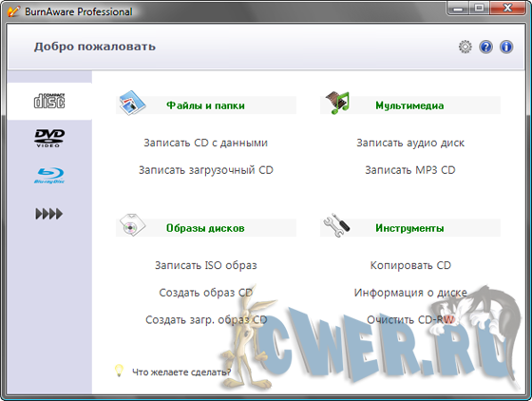Screen dimensions: 532x401
Task: Select Очистить CD-RW
Action: coord(410,319)
